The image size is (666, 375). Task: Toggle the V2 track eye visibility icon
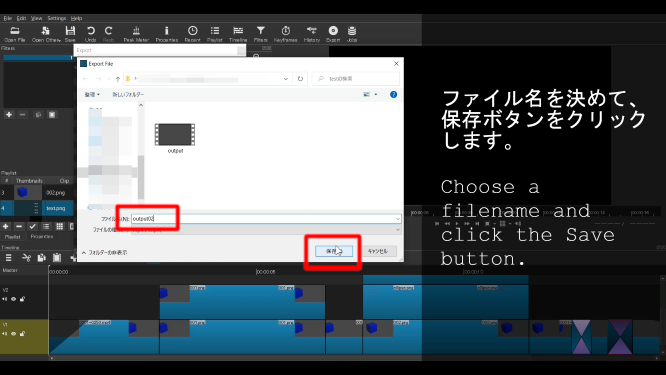pos(14,299)
